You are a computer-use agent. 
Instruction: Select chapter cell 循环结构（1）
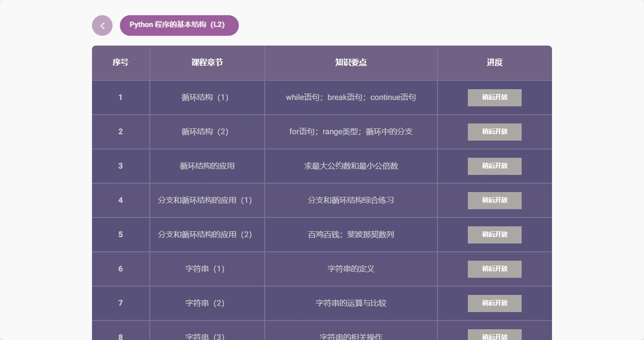(207, 97)
